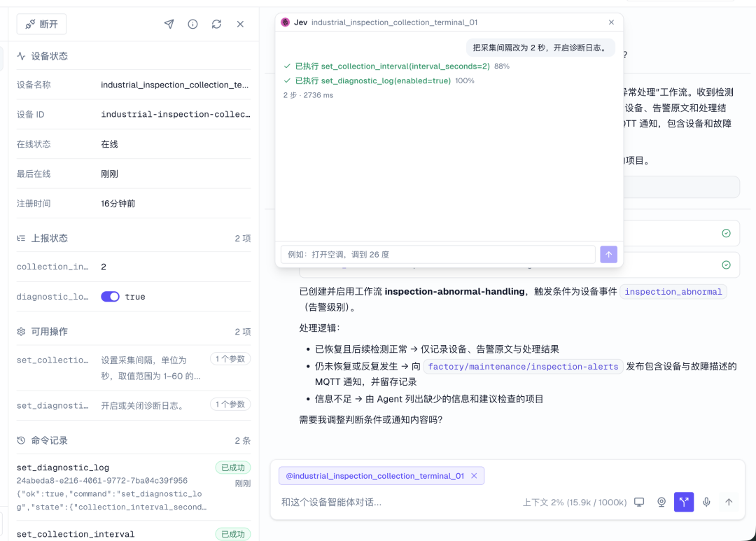Toggle the diagnostic_log switch off

[x=111, y=297]
